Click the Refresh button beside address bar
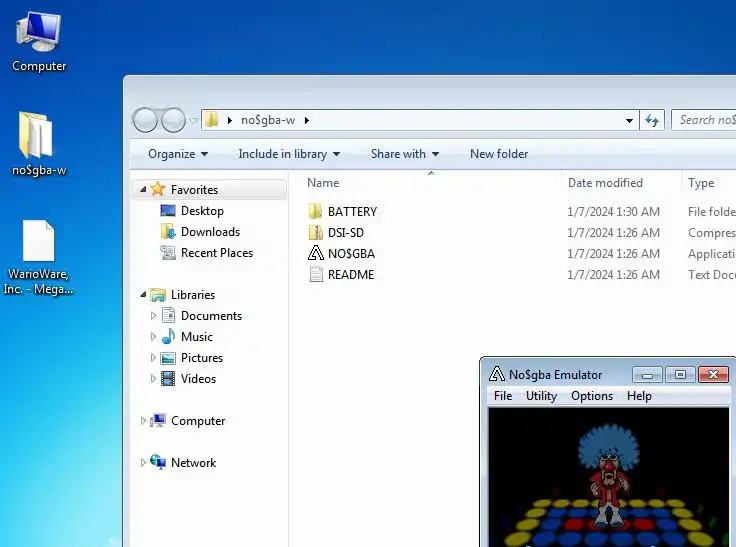 point(652,120)
